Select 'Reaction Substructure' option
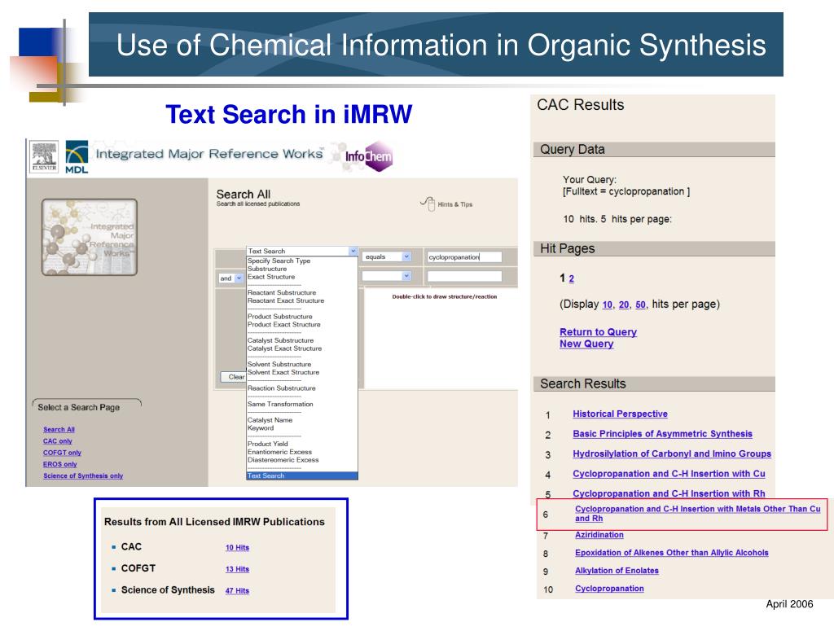 pyautogui.click(x=281, y=388)
